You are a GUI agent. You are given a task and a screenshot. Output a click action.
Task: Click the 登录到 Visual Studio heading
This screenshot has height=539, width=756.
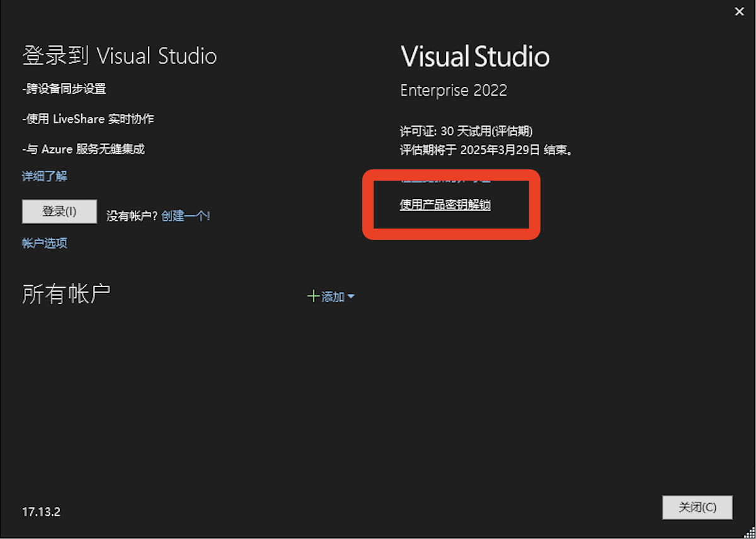coord(120,55)
